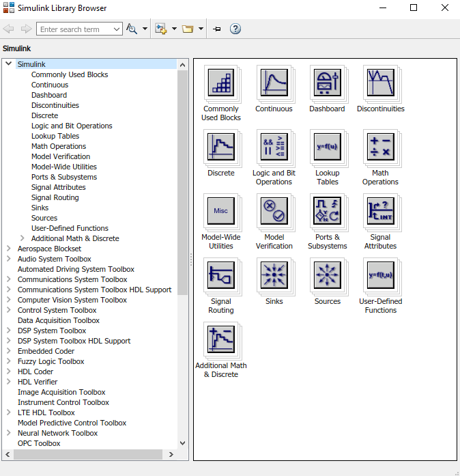Image resolution: width=460 pixels, height=476 pixels.
Task: Expand the DSP System Toolbox node
Action: click(x=9, y=331)
